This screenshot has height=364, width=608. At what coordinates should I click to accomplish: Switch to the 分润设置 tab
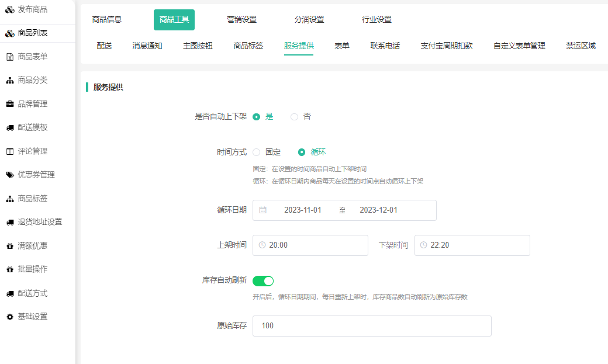(x=309, y=19)
